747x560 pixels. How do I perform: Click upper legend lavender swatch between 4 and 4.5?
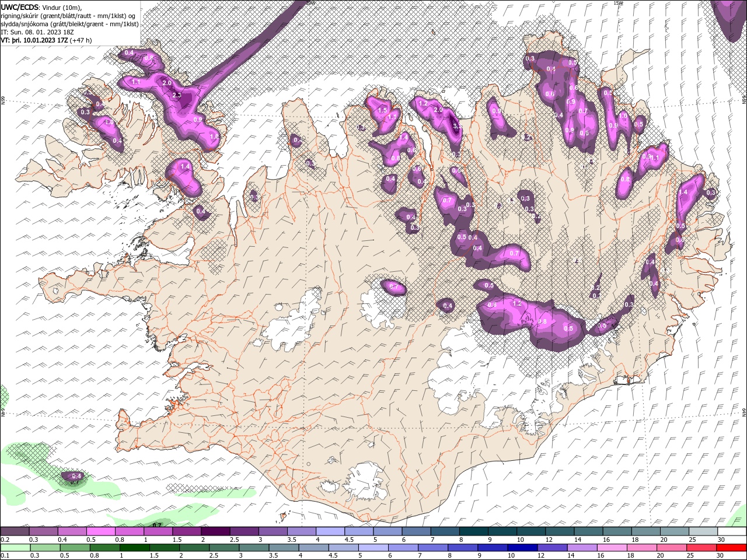(x=330, y=531)
